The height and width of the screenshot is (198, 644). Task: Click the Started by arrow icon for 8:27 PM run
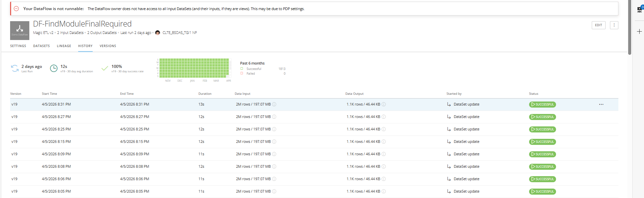point(449,117)
